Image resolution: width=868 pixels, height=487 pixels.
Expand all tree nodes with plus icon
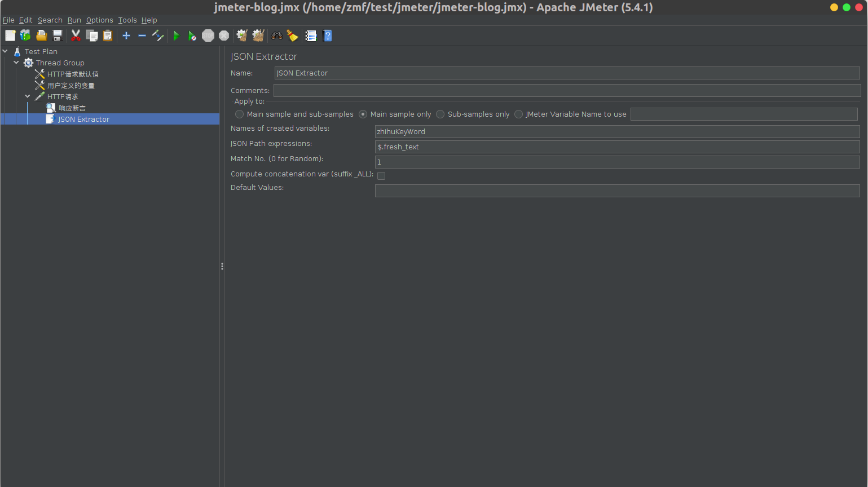(x=126, y=36)
